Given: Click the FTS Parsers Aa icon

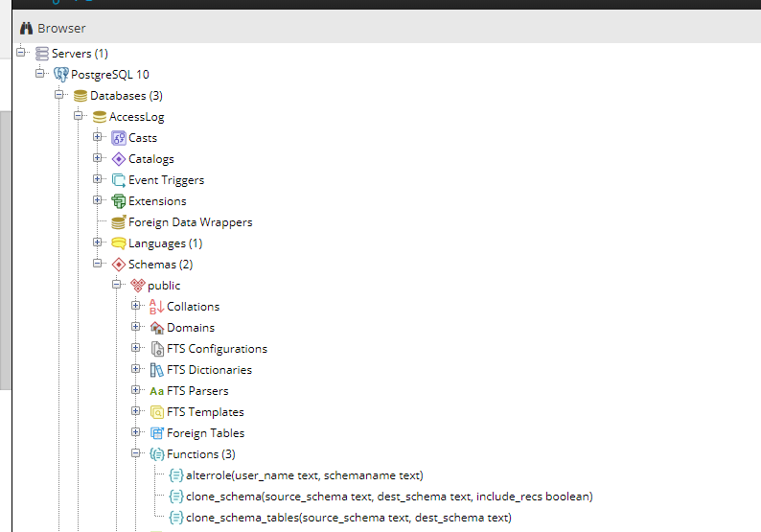Looking at the screenshot, I should (157, 391).
